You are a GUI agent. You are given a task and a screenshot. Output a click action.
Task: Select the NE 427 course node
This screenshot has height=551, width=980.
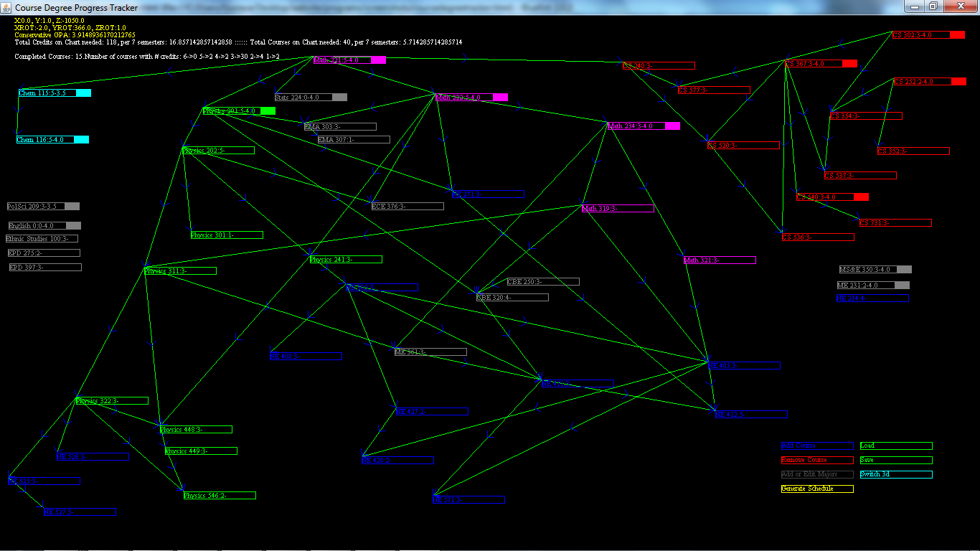click(432, 412)
